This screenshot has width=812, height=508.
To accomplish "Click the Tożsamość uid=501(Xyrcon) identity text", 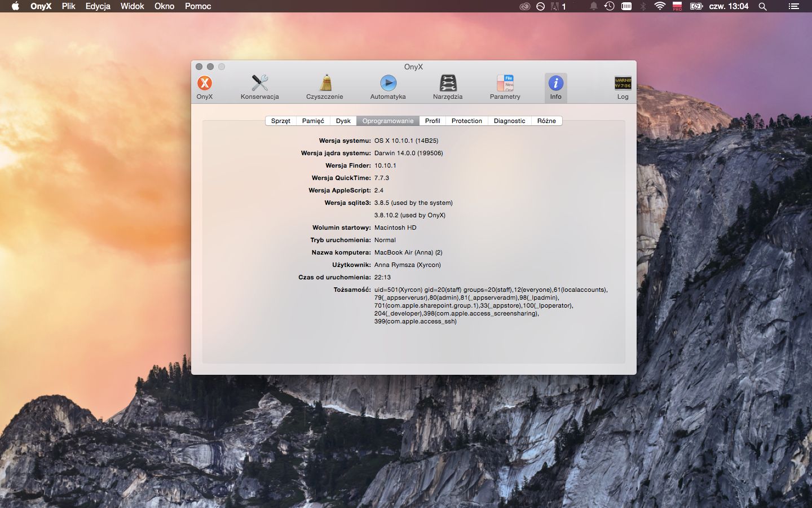I will pyautogui.click(x=491, y=305).
